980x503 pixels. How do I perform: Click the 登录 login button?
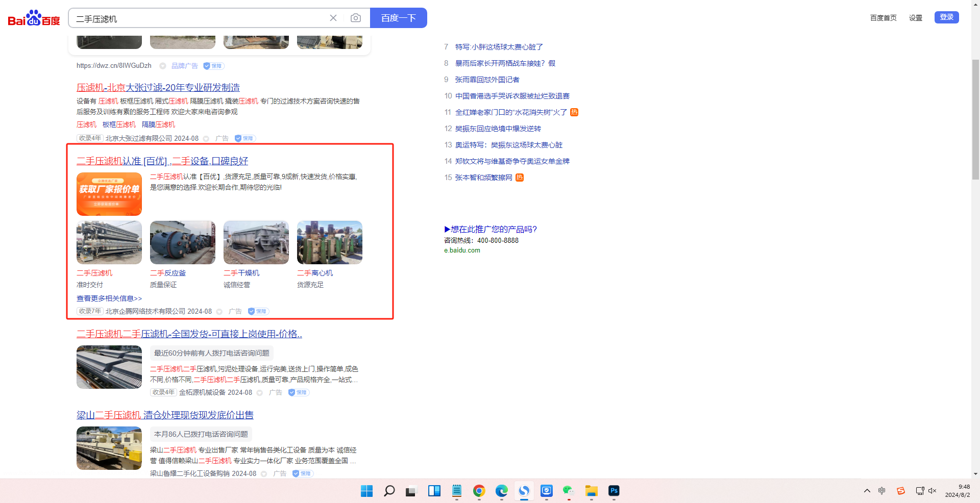tap(946, 17)
